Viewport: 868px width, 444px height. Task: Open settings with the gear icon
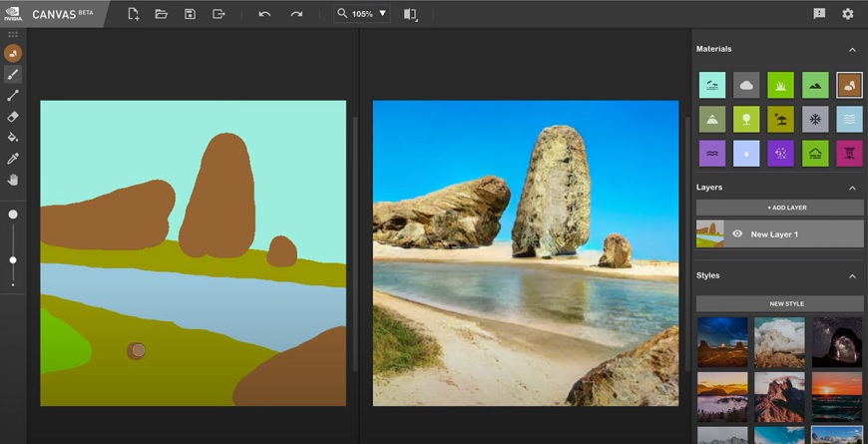(847, 14)
